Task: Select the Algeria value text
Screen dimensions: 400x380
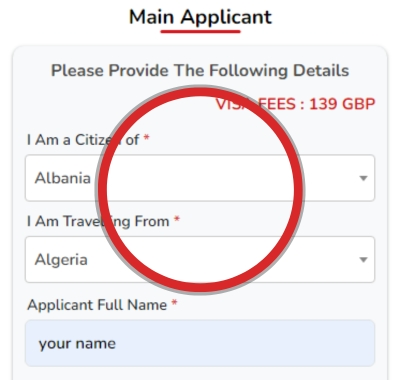Action: click(61, 260)
